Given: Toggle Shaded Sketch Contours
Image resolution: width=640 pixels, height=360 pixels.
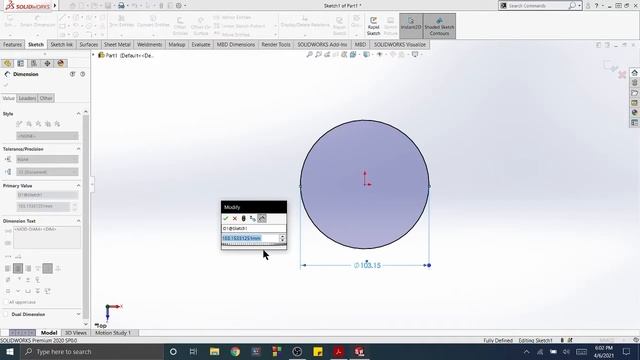Looking at the screenshot, I should 439,26.
